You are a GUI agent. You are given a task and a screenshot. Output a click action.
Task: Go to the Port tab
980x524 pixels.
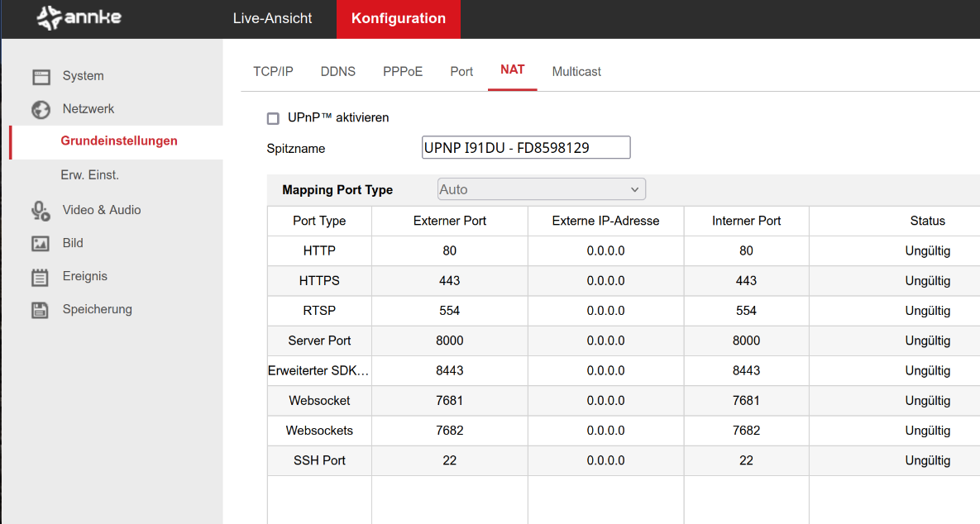click(x=461, y=72)
